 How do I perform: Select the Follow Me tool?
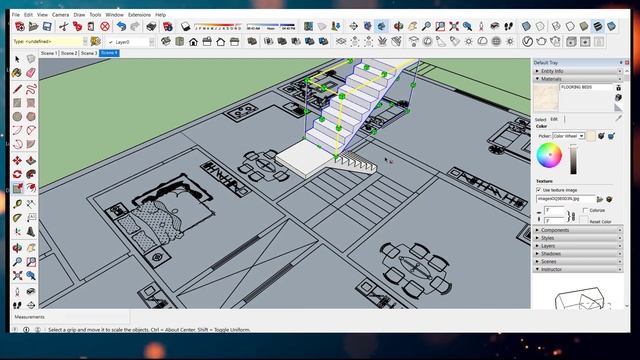[31, 174]
